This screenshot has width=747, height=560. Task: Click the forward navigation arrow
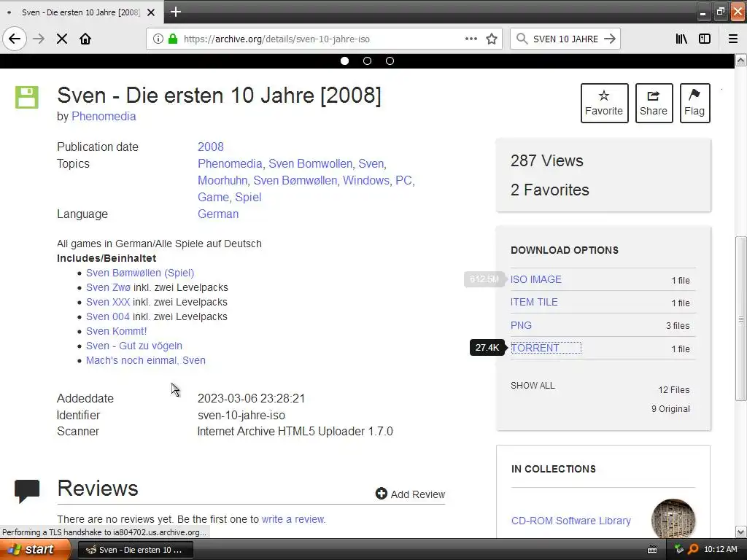[39, 39]
